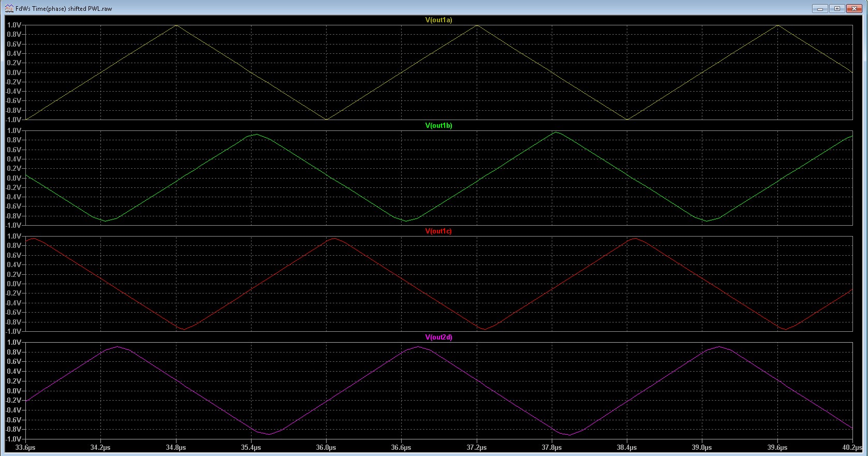
Task: Click the 34.8µs time axis label
Action: [x=176, y=447]
